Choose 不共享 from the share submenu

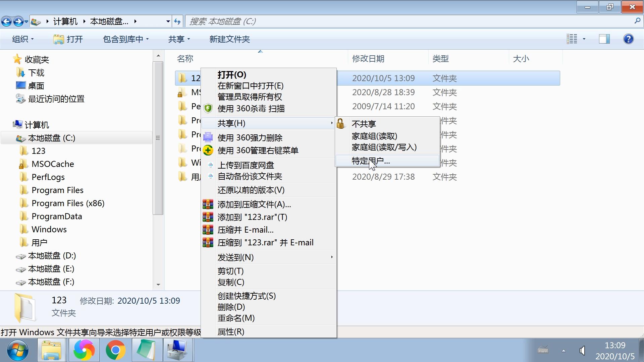pyautogui.click(x=364, y=124)
